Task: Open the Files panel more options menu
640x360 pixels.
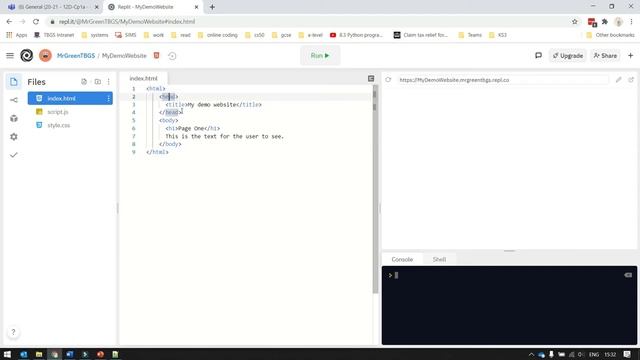Action: pyautogui.click(x=109, y=82)
